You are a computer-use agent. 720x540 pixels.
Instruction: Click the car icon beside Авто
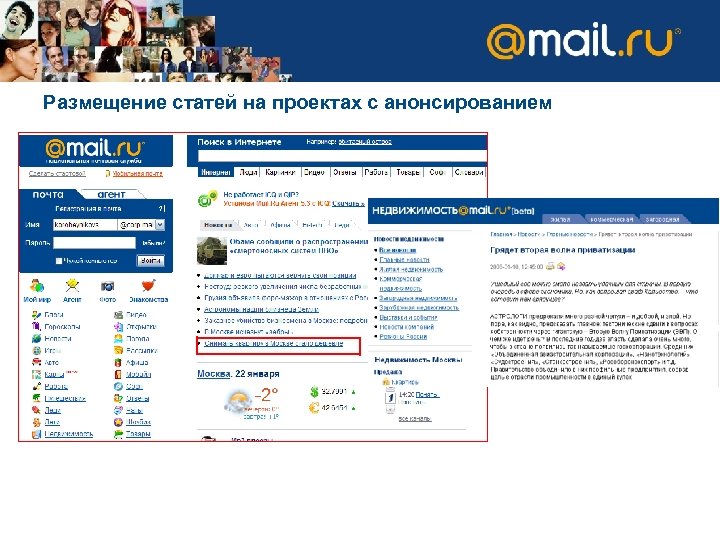(37, 362)
